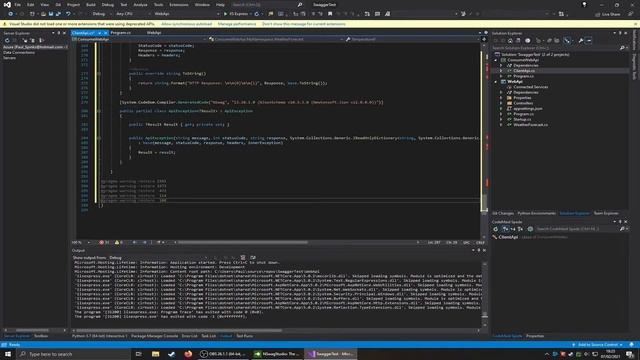Switch to the Team Explorer tab
Viewport: 640px width, 360px height.
[606, 213]
